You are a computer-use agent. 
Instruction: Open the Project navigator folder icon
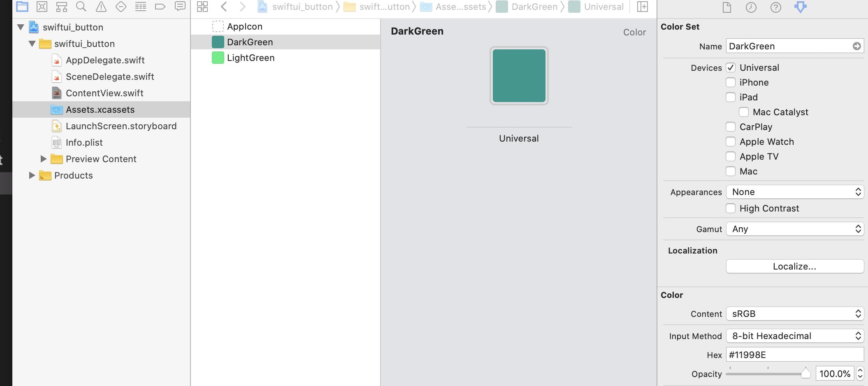click(x=22, y=7)
